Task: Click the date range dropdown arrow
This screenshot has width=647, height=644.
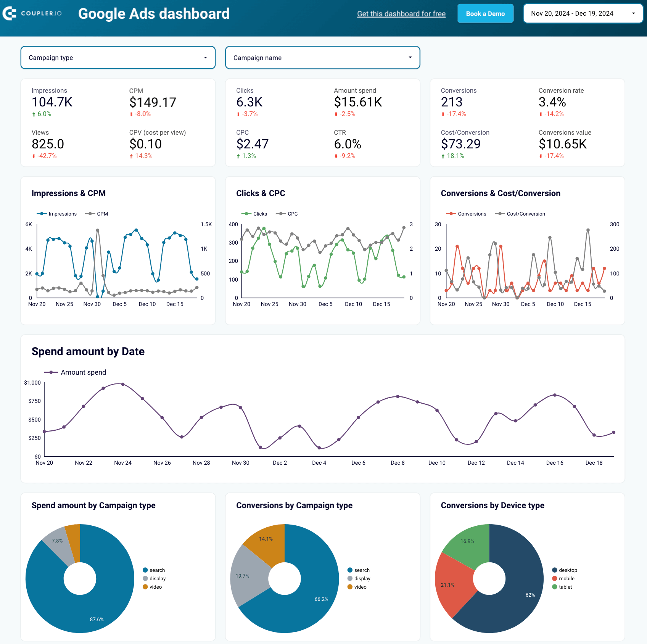Action: click(x=633, y=14)
